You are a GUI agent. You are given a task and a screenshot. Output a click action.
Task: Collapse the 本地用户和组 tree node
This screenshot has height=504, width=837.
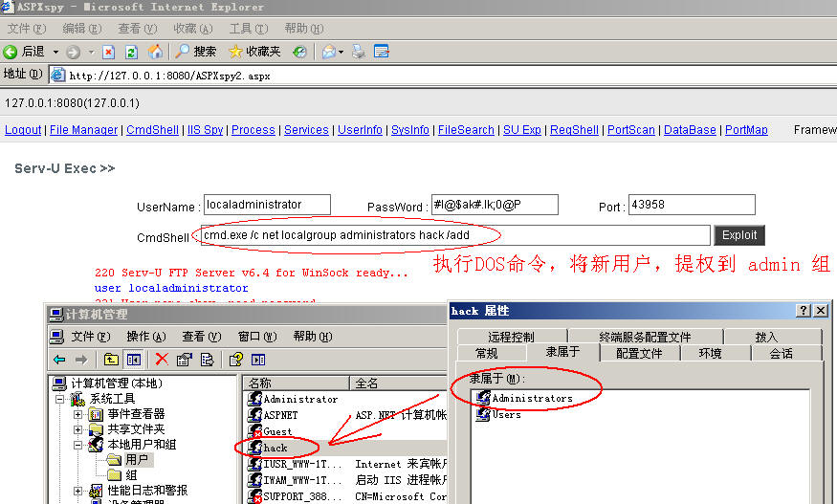[77, 445]
